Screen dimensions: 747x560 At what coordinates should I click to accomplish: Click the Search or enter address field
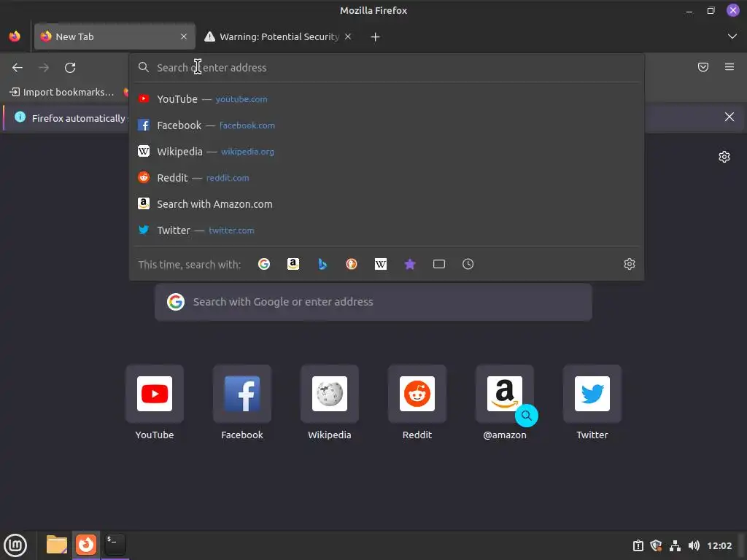(387, 68)
